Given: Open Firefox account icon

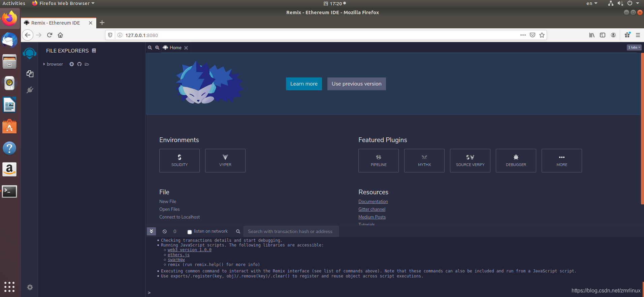Looking at the screenshot, I should 613,35.
